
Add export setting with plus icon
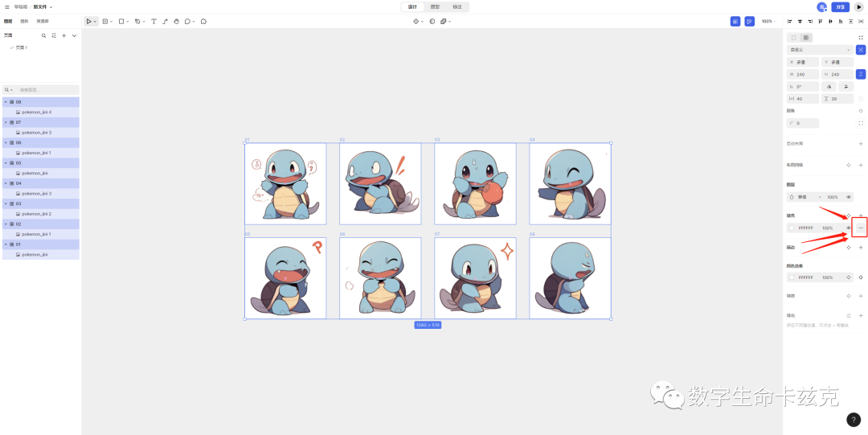860,315
